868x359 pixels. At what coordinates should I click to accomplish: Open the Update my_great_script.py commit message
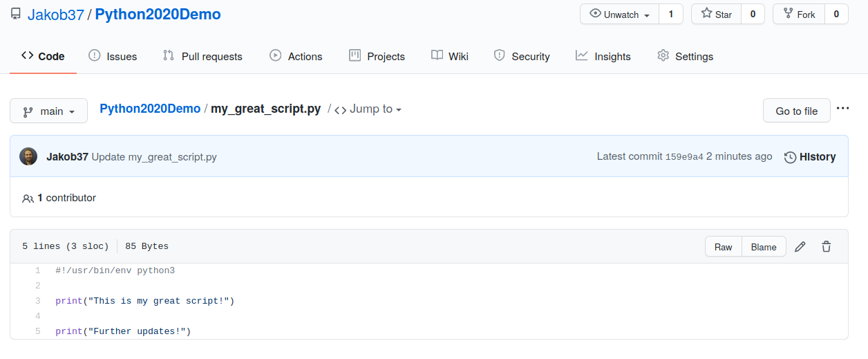[154, 157]
